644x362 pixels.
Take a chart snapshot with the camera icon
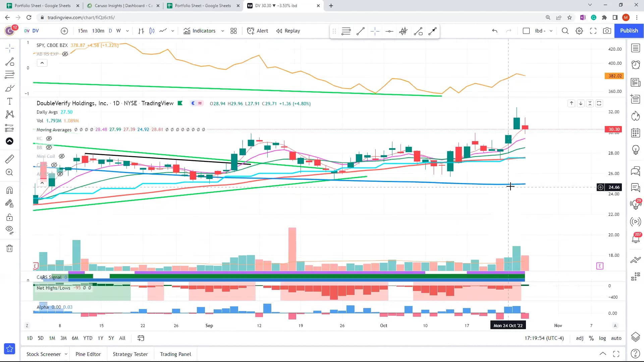click(x=607, y=31)
